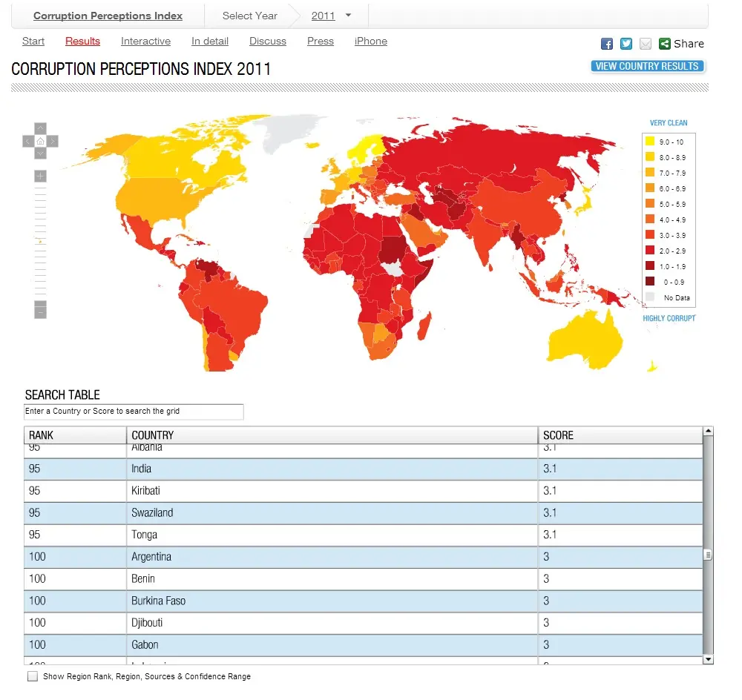Screen dimensions: 742x700
Task: Pan map left arrow
Action: [28, 141]
